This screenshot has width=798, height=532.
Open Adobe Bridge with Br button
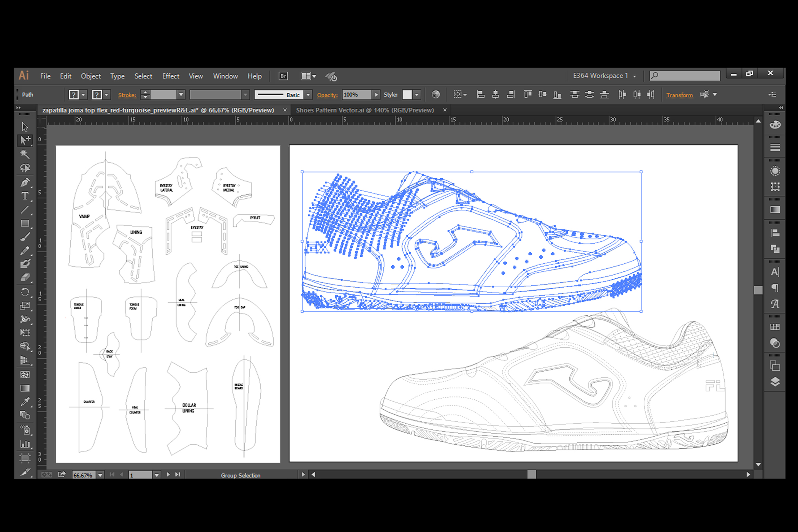pyautogui.click(x=283, y=76)
